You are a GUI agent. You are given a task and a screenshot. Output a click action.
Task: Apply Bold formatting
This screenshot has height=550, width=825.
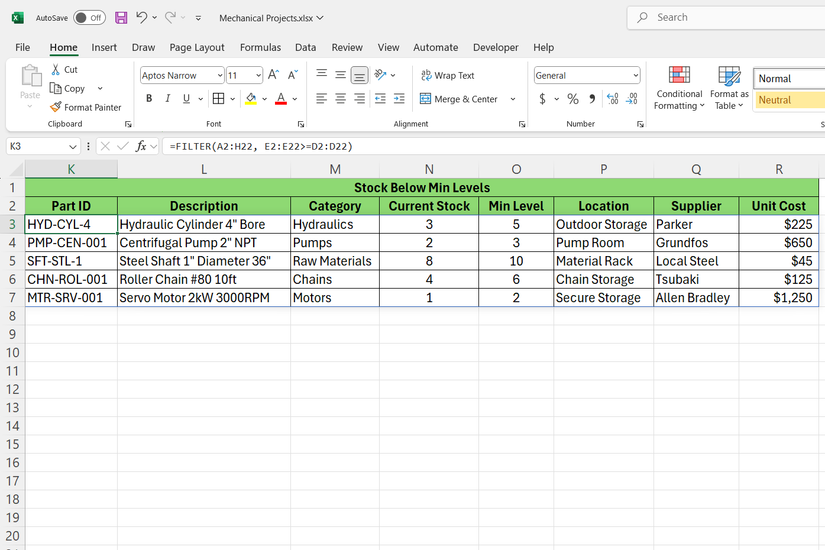pyautogui.click(x=149, y=98)
